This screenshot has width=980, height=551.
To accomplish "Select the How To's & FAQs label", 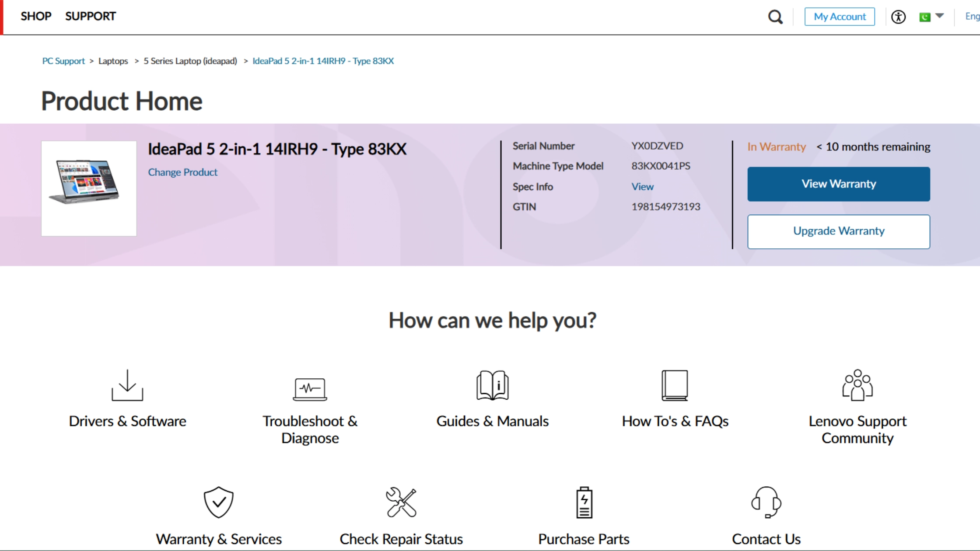I will [675, 421].
